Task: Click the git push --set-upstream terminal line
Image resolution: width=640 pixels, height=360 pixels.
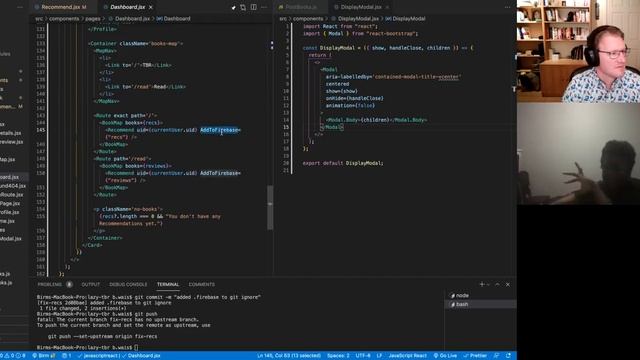Action: 102,336
